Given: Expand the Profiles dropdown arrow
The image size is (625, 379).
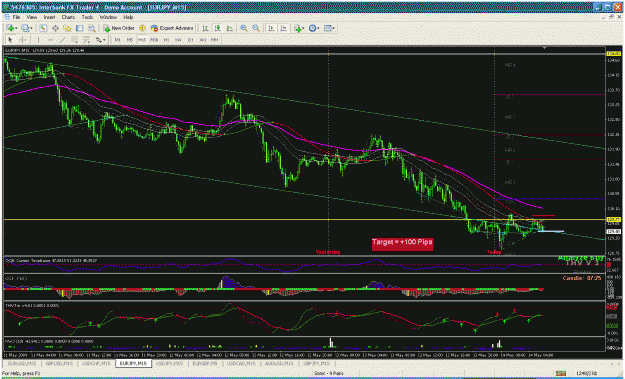Looking at the screenshot, I should point(31,28).
